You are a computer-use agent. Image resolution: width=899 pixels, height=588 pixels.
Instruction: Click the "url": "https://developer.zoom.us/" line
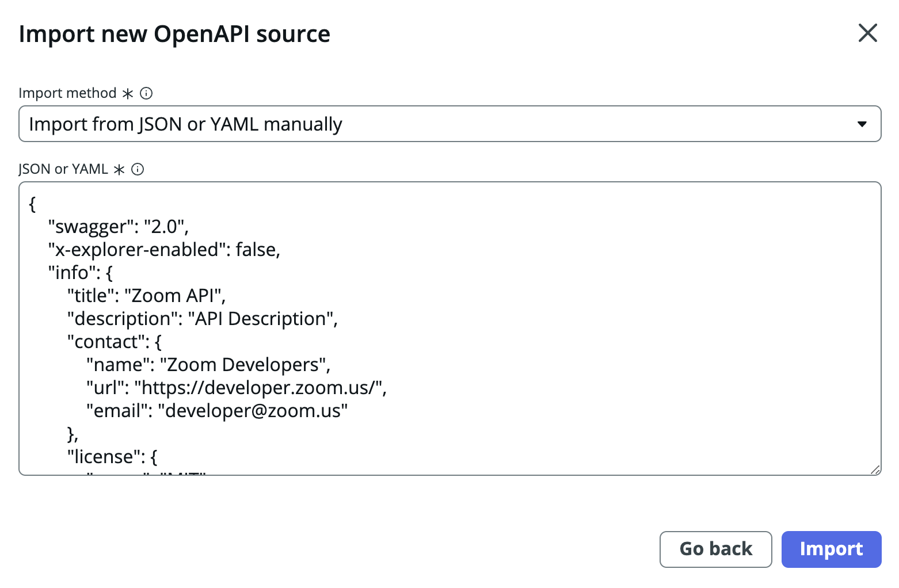[x=237, y=388]
